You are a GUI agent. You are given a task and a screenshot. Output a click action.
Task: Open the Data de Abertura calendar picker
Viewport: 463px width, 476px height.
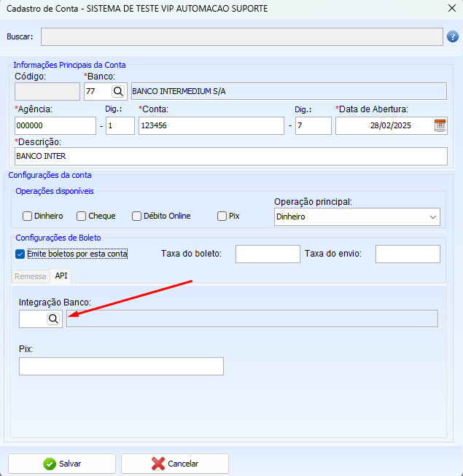pos(440,125)
